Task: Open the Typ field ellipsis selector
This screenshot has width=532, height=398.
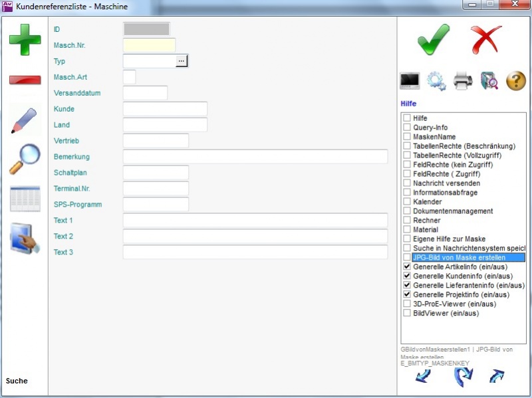Action: [182, 61]
